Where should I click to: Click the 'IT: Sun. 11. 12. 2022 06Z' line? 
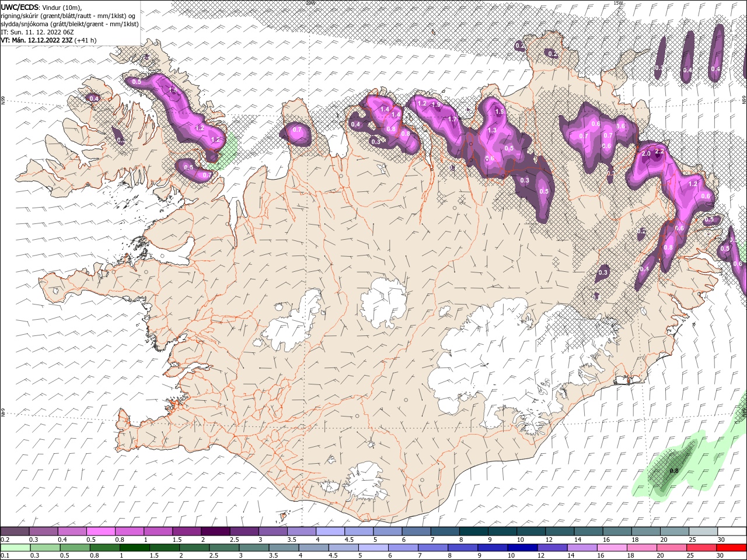pos(39,32)
